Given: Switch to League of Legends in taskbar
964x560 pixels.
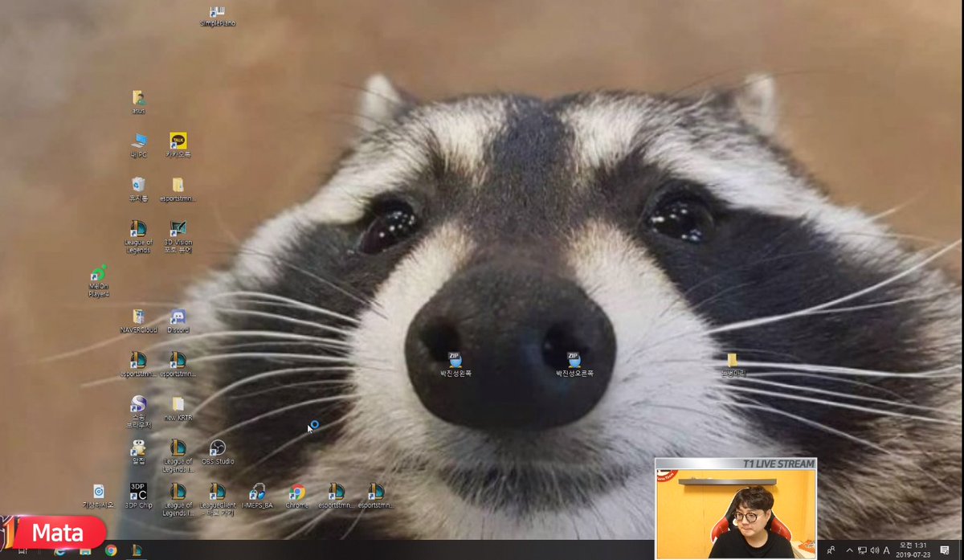Looking at the screenshot, I should tap(137, 550).
